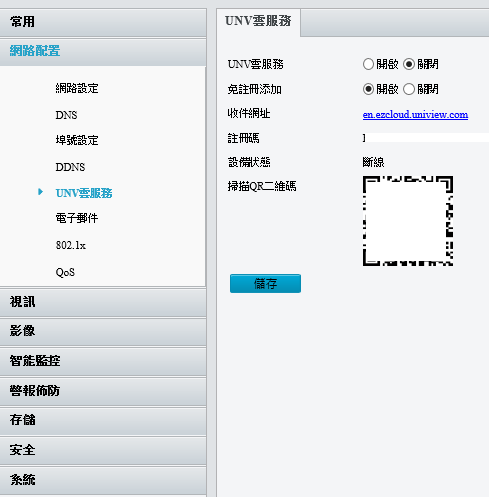The height and width of the screenshot is (497, 489).
Task: Open the DNS settings page
Action: coord(66,115)
